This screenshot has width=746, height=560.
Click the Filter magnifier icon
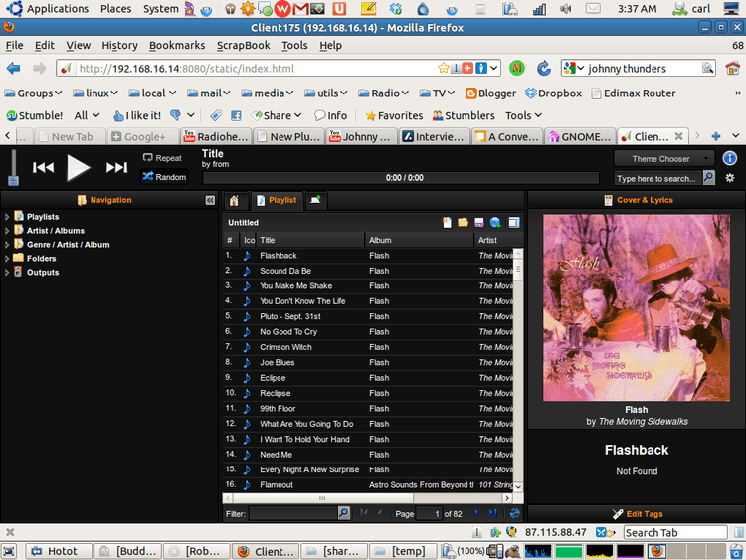(343, 513)
